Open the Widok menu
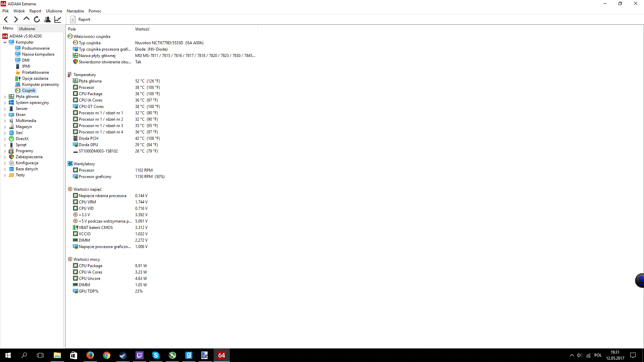Viewport: 644px width, 362px height. [x=19, y=11]
